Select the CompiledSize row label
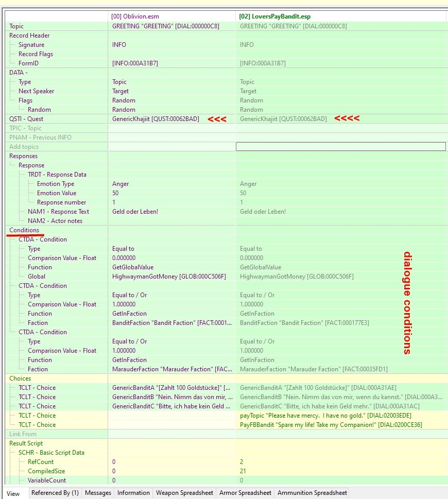 point(46,471)
